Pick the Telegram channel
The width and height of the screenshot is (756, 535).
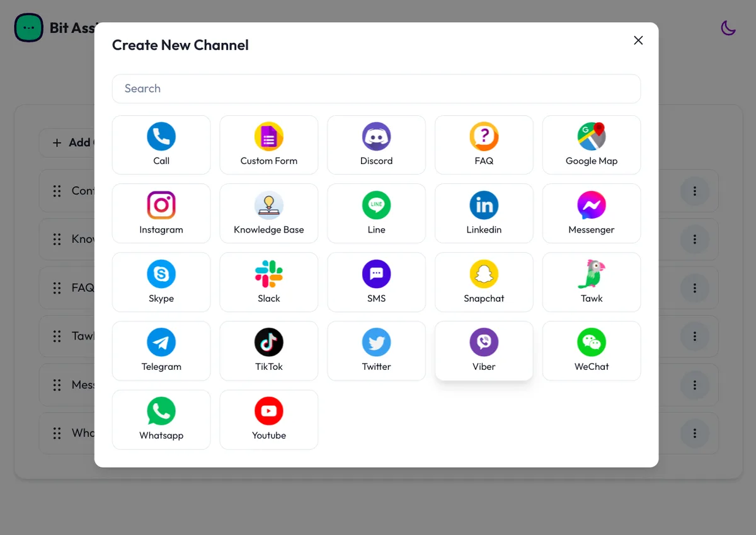pos(161,351)
